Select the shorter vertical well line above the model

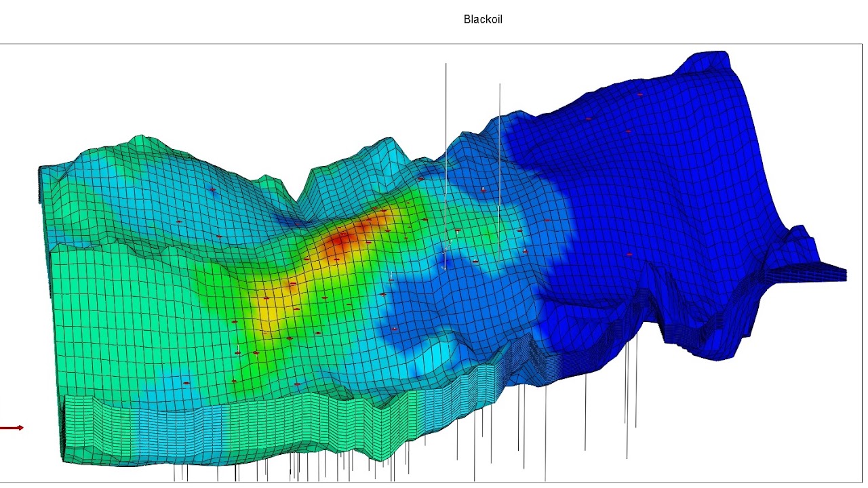[500, 169]
